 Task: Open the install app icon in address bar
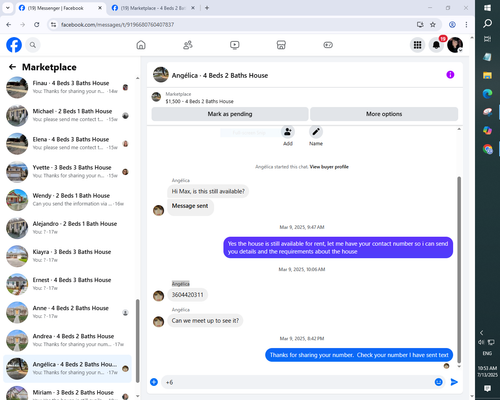point(420,25)
